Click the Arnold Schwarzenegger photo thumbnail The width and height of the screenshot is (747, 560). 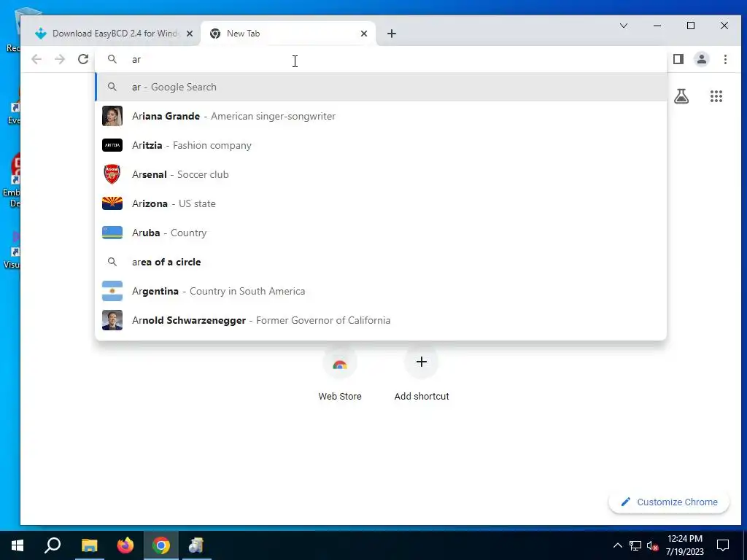[112, 320]
